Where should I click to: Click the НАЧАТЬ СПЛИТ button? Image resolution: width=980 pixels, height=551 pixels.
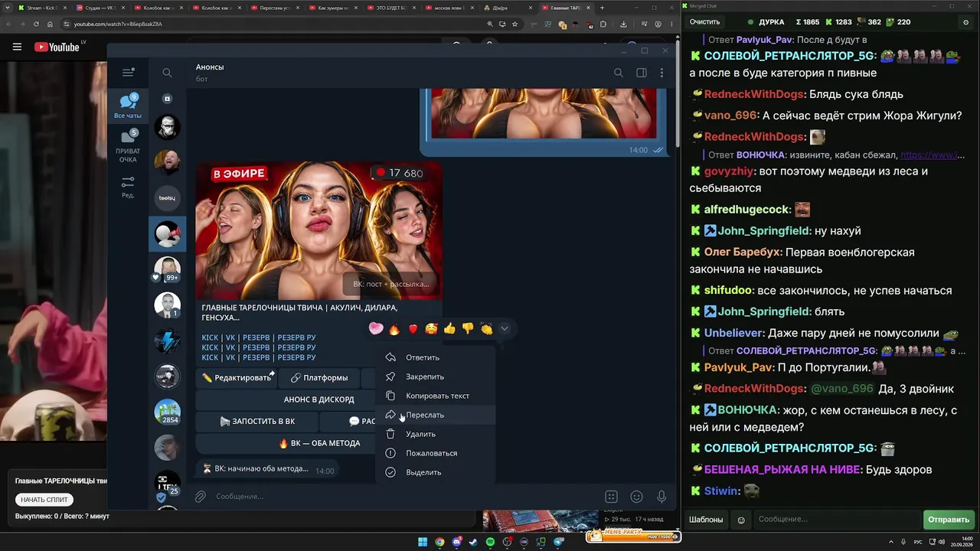(44, 500)
